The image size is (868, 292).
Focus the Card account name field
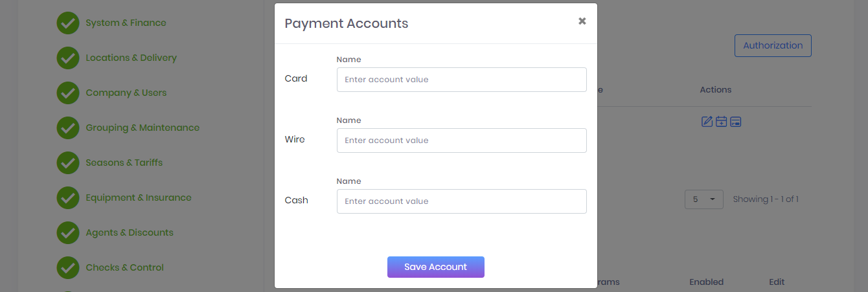coord(461,80)
